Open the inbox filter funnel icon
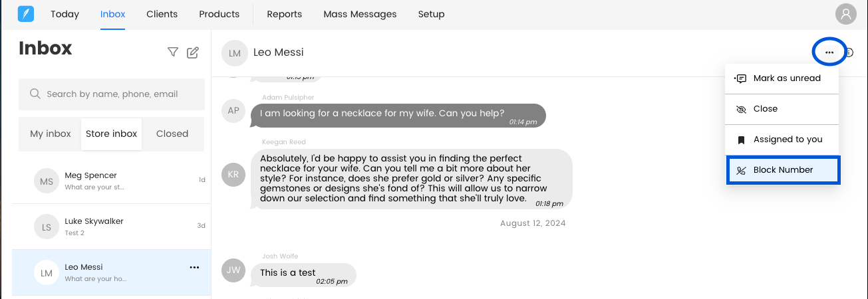This screenshot has width=868, height=299. (173, 52)
